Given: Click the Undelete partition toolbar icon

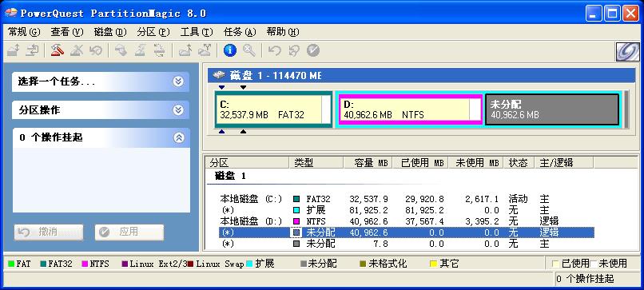Looking at the screenshot, I should (x=95, y=50).
